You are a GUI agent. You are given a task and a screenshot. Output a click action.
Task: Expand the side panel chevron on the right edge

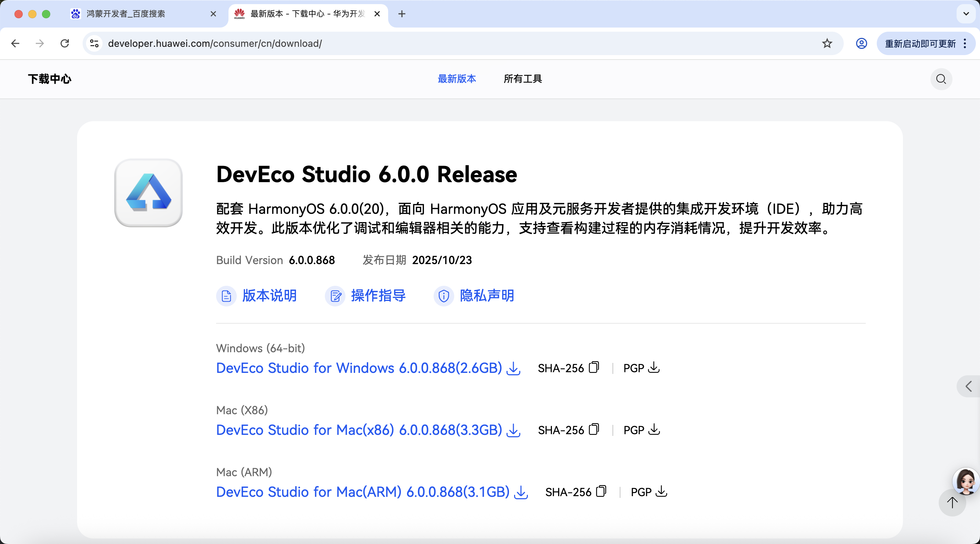[969, 386]
